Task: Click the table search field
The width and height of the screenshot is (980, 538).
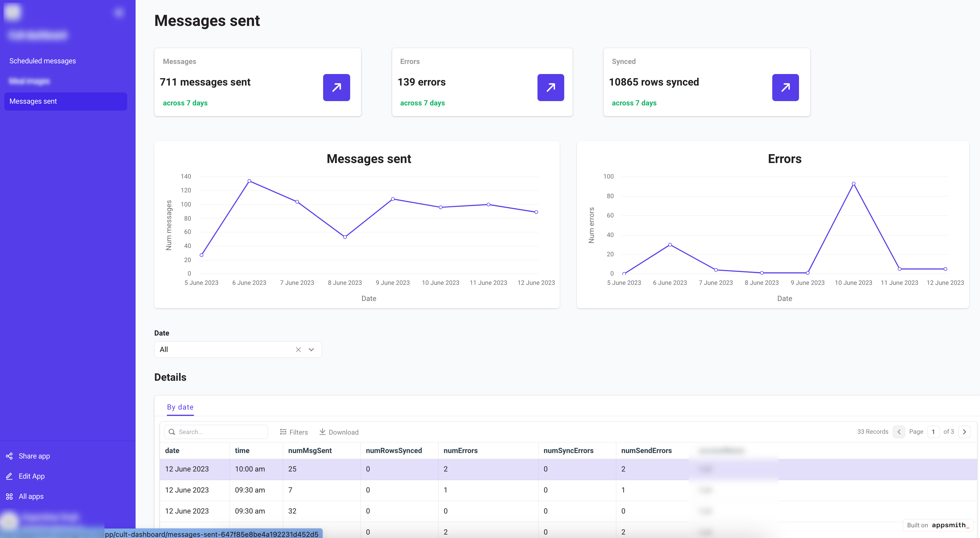Action: 221,432
